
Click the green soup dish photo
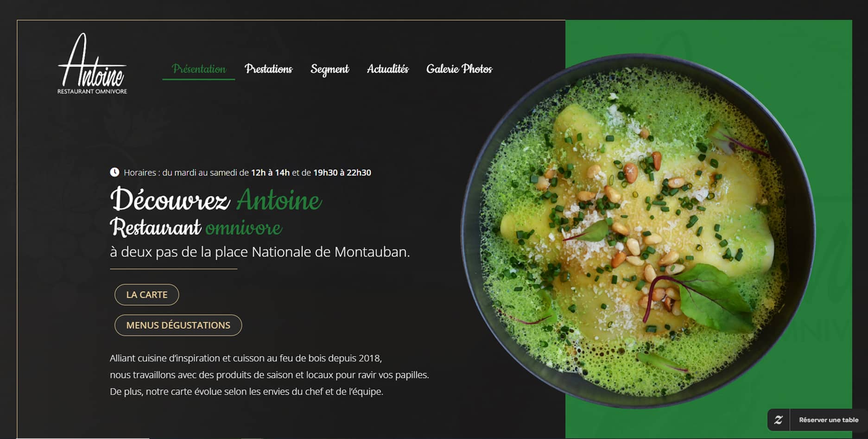(x=638, y=231)
